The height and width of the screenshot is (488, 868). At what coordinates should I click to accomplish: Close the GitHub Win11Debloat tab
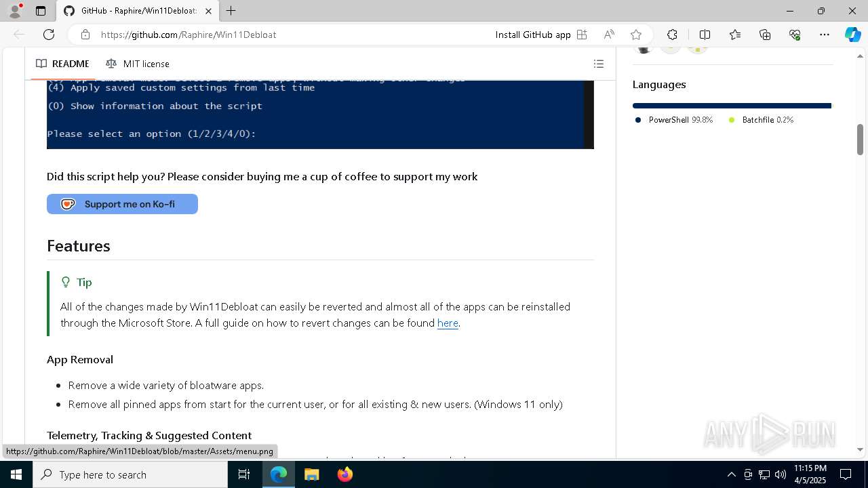click(x=208, y=11)
